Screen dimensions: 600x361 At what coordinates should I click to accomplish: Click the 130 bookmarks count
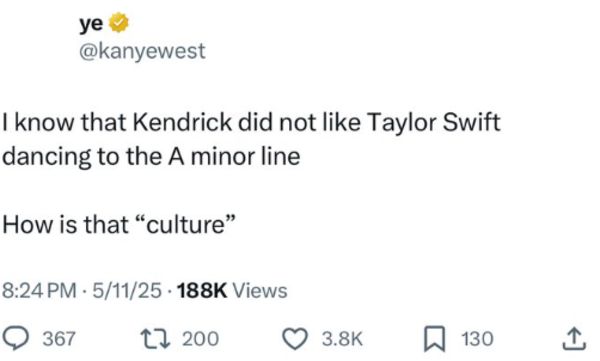tap(477, 339)
